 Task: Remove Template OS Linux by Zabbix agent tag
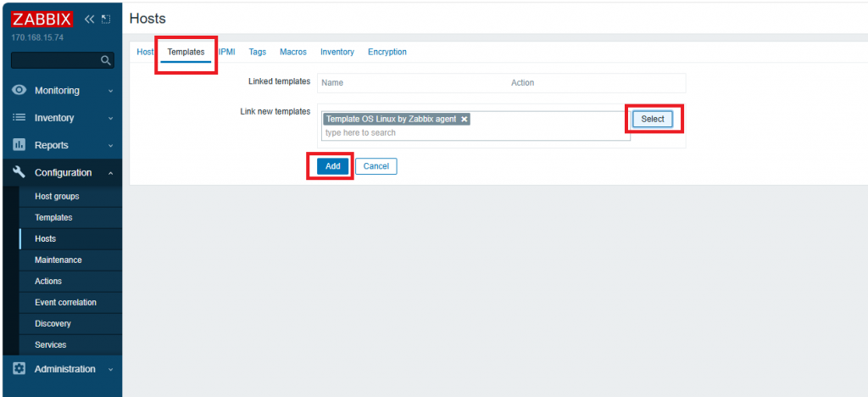[465, 119]
